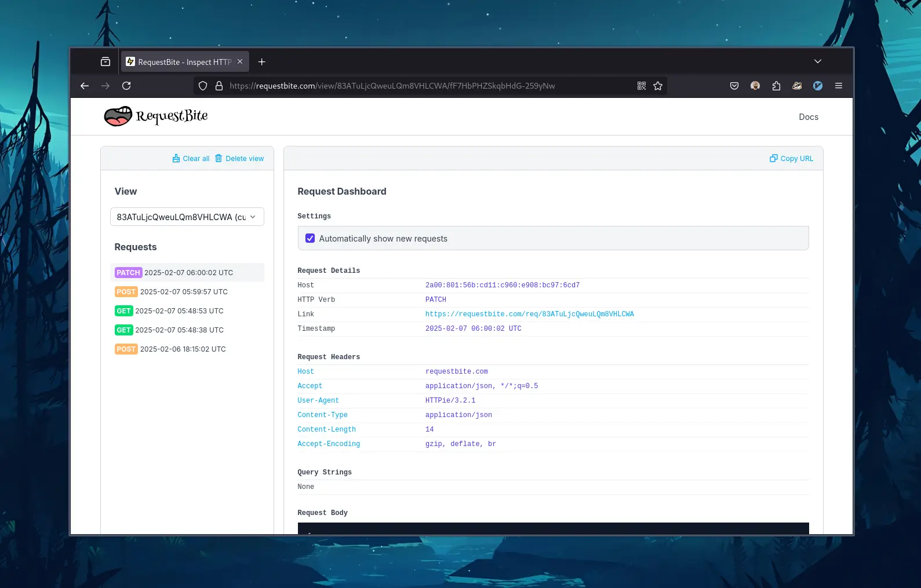Open the Firefox hamburger menu
921x588 pixels.
pos(839,86)
